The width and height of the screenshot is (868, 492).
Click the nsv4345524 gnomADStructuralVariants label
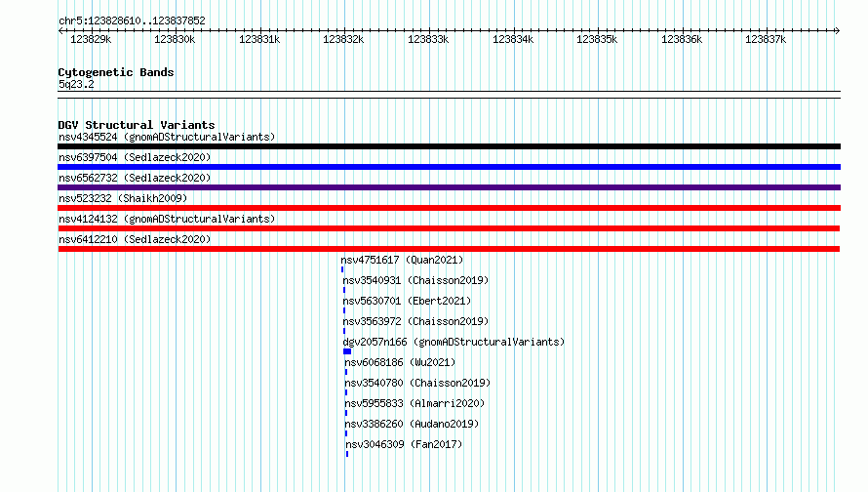167,137
